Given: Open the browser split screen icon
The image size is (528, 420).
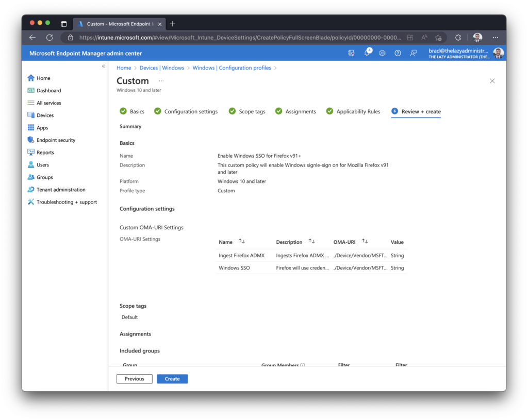Looking at the screenshot, I should pyautogui.click(x=410, y=37).
